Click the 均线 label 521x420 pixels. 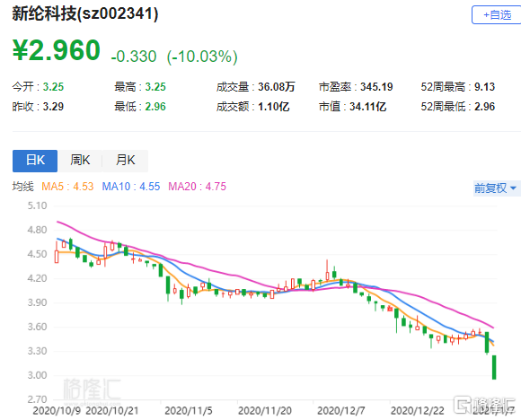(x=23, y=187)
